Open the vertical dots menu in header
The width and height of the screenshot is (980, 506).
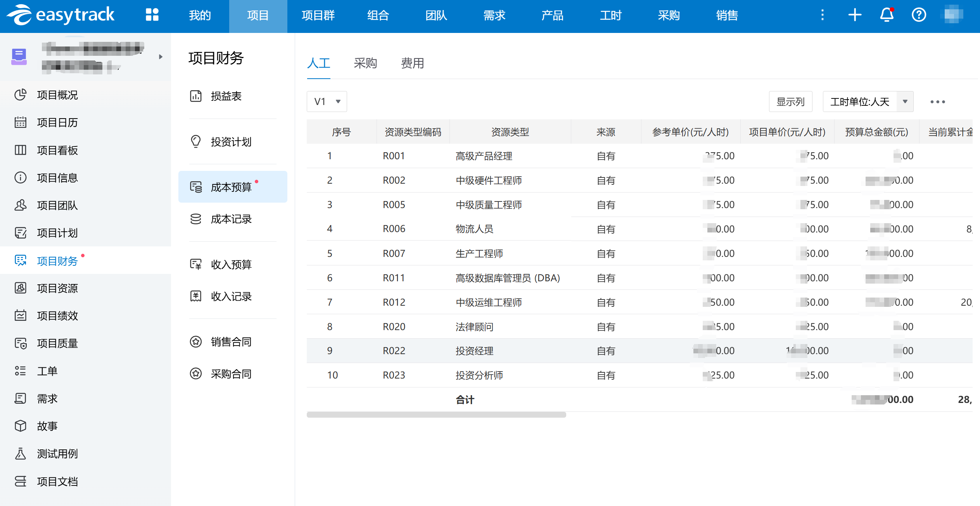tap(822, 15)
